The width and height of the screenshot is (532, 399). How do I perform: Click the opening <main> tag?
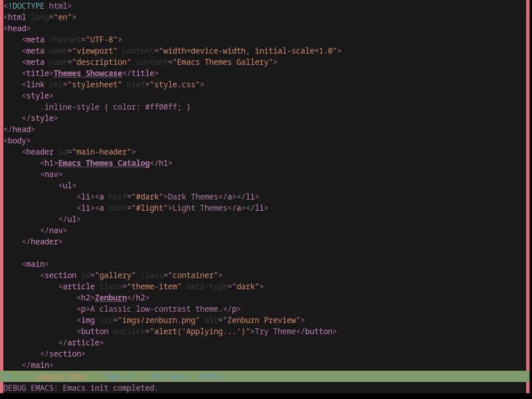pos(35,264)
